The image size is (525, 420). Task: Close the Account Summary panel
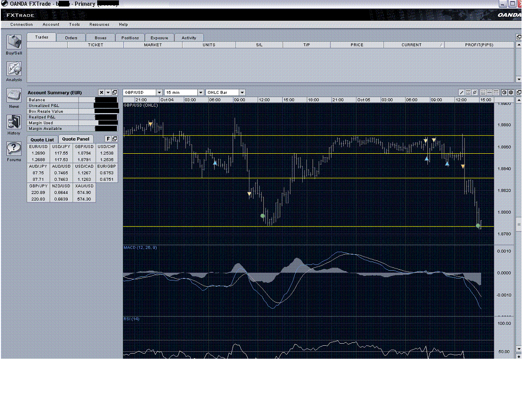coord(101,92)
